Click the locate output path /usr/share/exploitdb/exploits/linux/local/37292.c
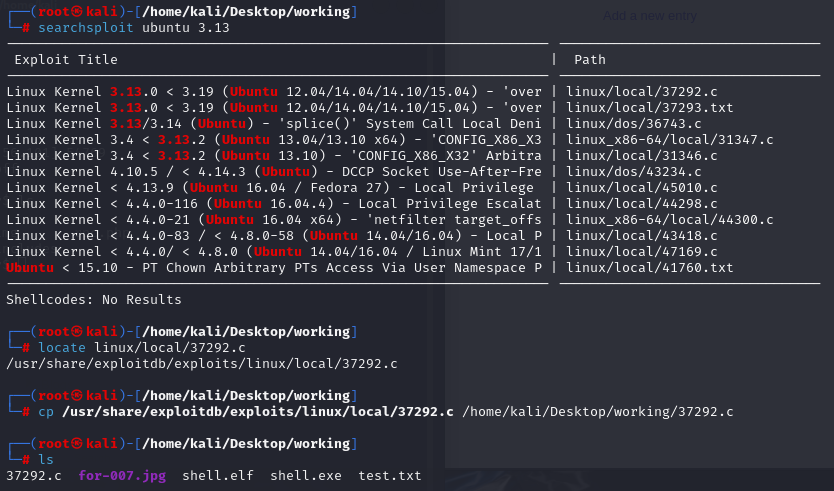 click(x=202, y=363)
